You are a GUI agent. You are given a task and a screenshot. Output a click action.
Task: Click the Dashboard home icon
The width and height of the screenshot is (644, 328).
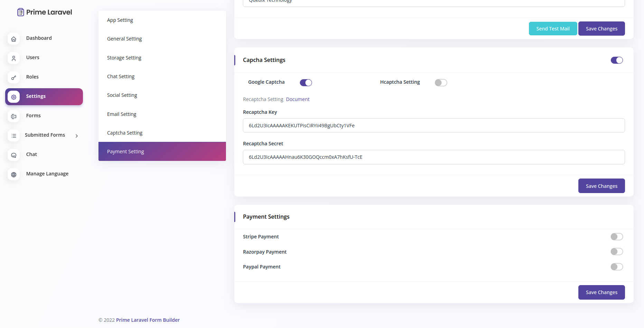click(13, 39)
